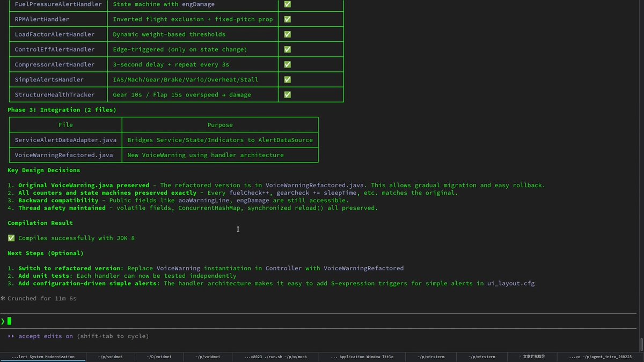This screenshot has height=362, width=644.
Task: Click the 'accept edits on' mode indicator
Action: 46,336
